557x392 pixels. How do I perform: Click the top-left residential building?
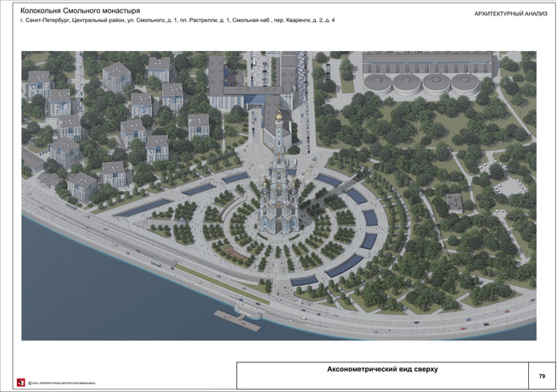coord(38,83)
